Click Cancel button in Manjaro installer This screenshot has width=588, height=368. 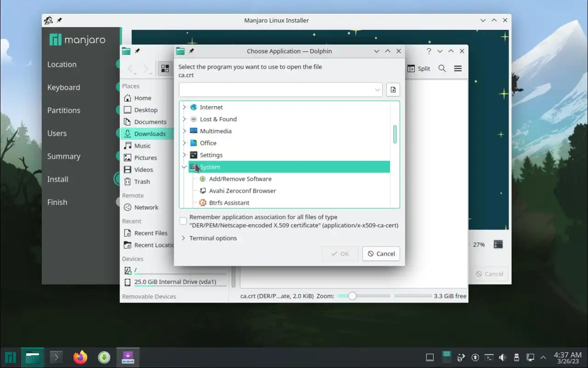(x=490, y=274)
